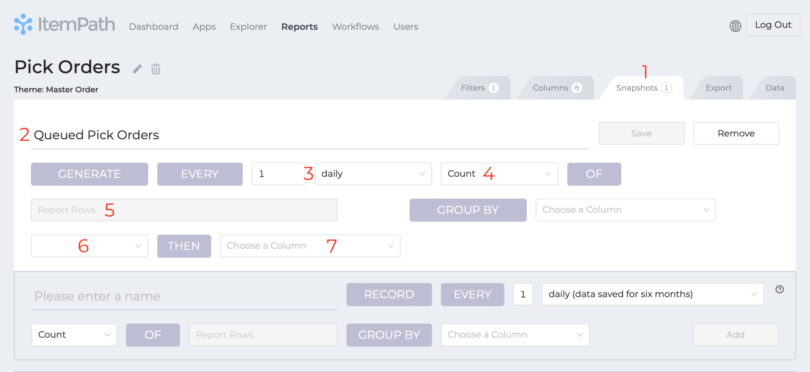
Task: Click the ItemPath logo
Action: click(x=65, y=24)
